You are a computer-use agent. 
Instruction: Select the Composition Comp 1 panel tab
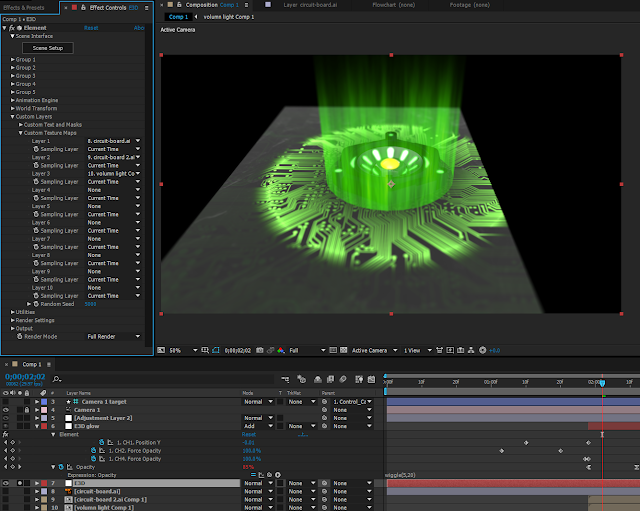click(212, 5)
